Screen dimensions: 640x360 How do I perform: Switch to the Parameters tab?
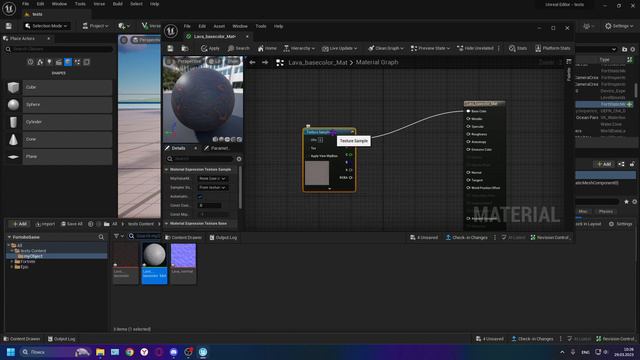[217, 148]
